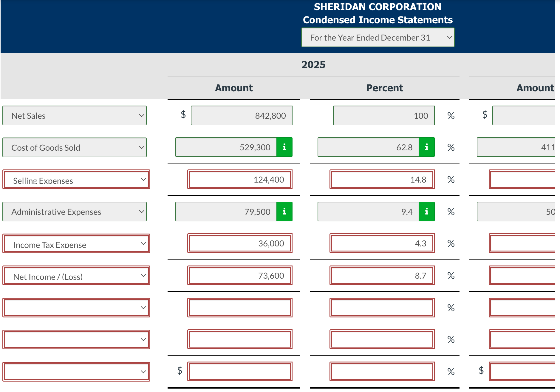
Task: Click the info icon beside 62.8 percent
Action: 427,147
